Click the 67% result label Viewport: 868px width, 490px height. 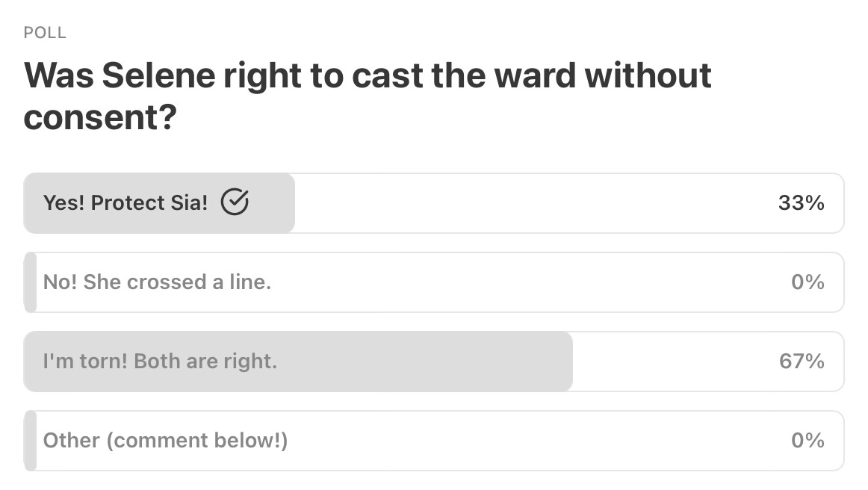tap(801, 362)
